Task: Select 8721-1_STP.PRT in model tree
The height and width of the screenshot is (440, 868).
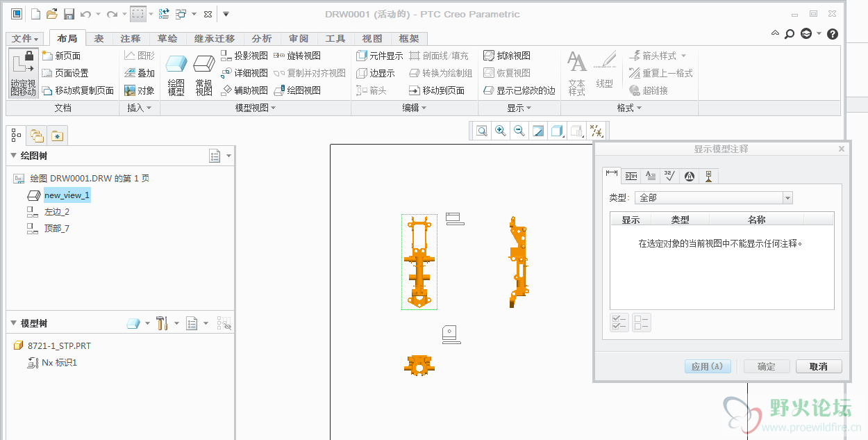Action: [x=59, y=345]
